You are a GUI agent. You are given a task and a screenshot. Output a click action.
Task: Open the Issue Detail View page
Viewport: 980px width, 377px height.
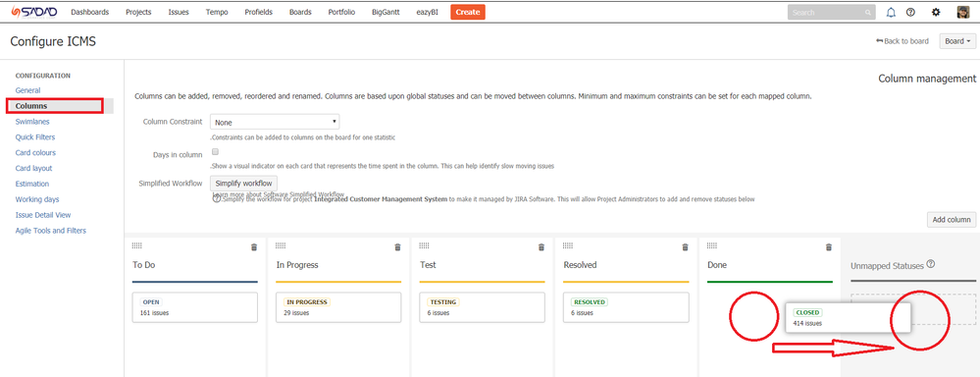pyautogui.click(x=43, y=215)
